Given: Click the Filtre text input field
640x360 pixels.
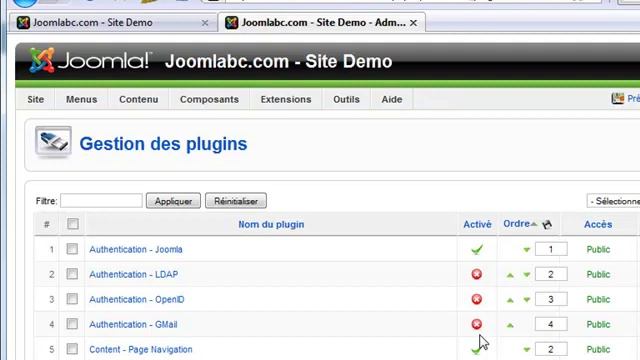Looking at the screenshot, I should pos(102,201).
